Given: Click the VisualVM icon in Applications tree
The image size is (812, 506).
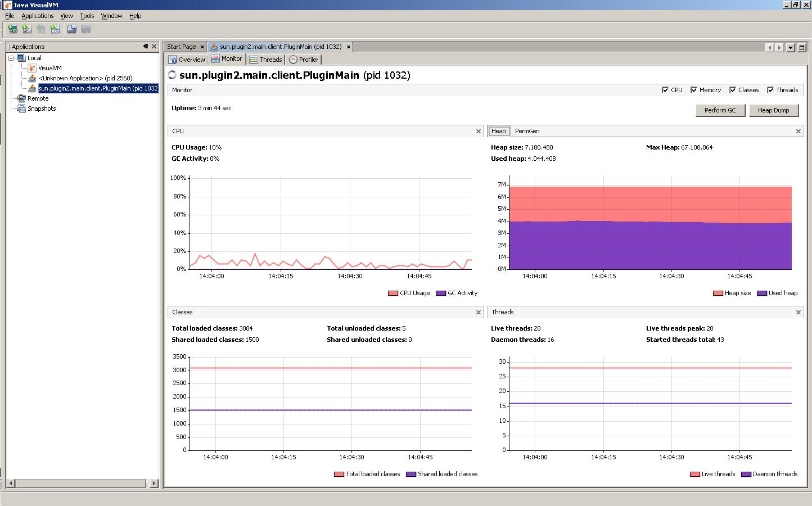Looking at the screenshot, I should [x=32, y=68].
